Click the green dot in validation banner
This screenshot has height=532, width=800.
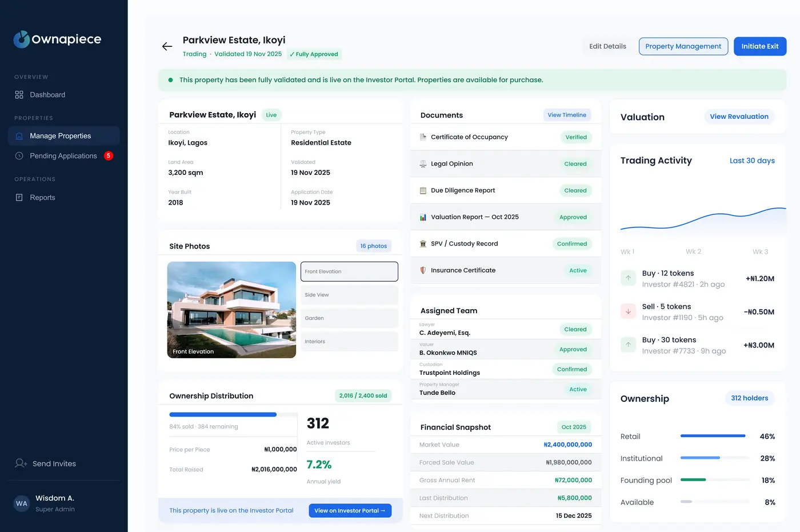[x=170, y=80]
